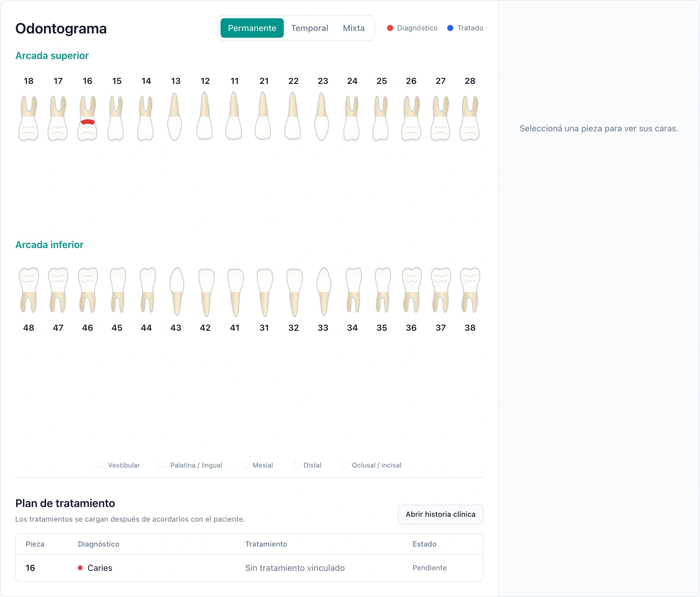Click the blue Tratado legend dot
Screen dimensions: 700x597
[x=450, y=28]
